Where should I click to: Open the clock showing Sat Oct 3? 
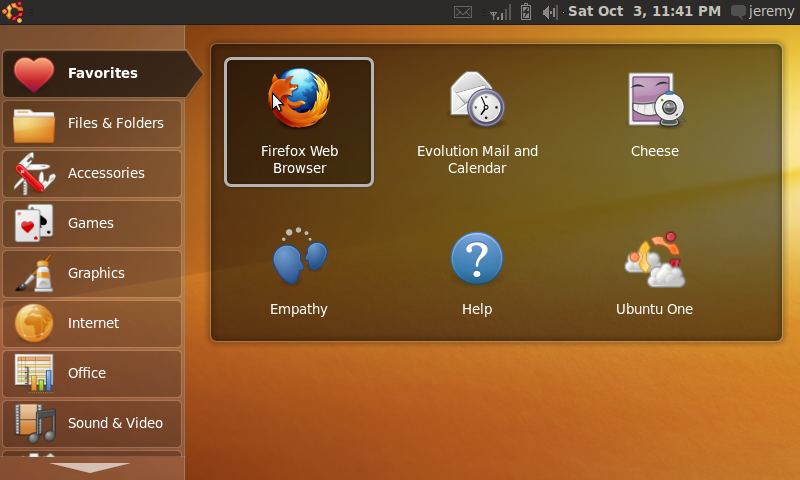(x=644, y=11)
